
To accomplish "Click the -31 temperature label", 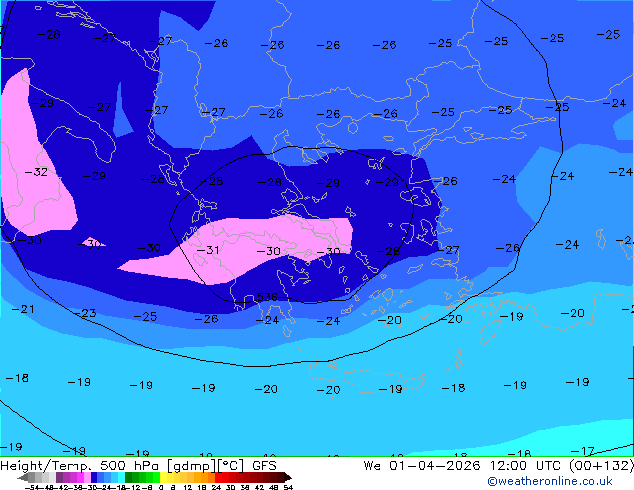I will point(208,250).
